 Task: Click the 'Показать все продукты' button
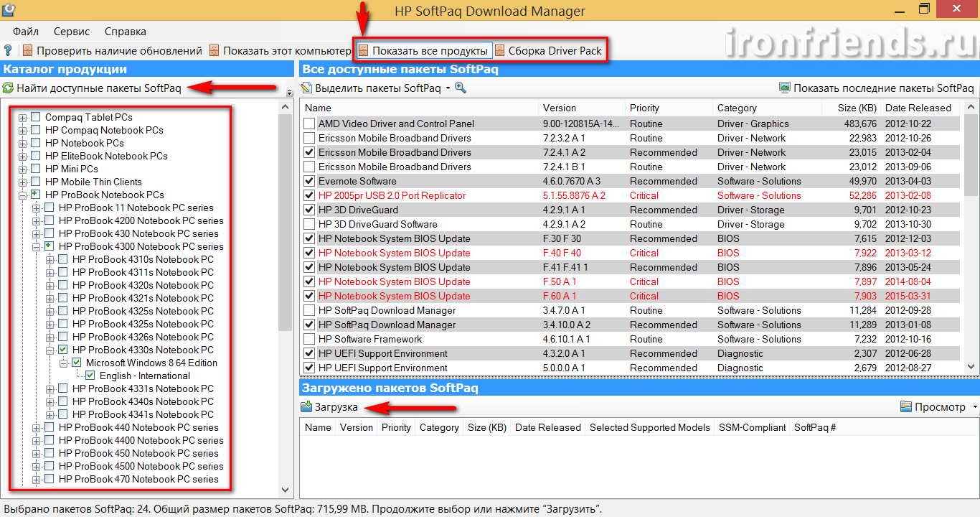coord(423,51)
